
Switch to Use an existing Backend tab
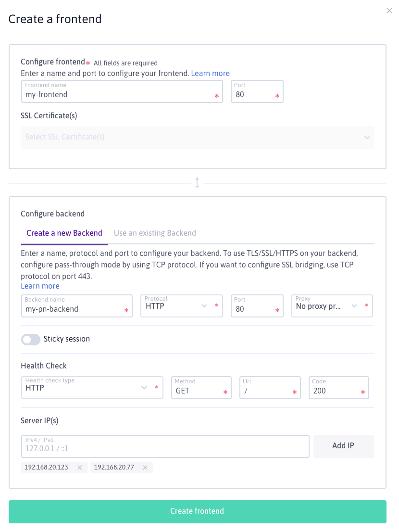point(155,233)
